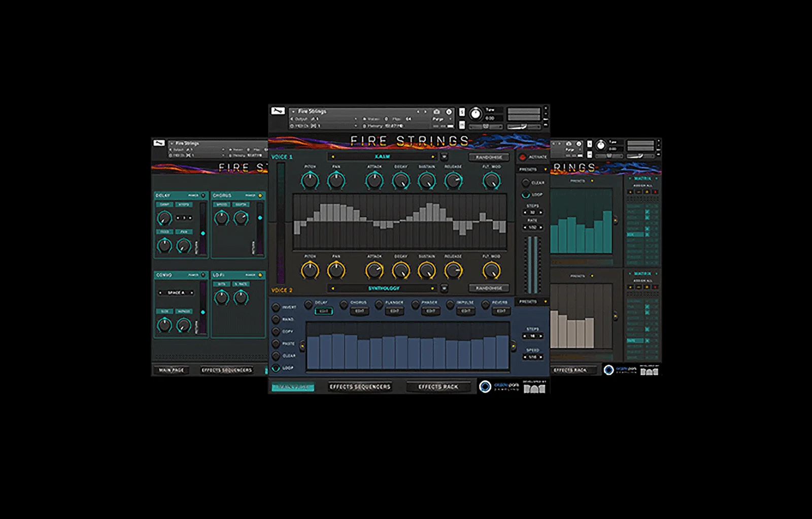
Task: Switch to Main Page tab in center window
Action: pos(293,387)
